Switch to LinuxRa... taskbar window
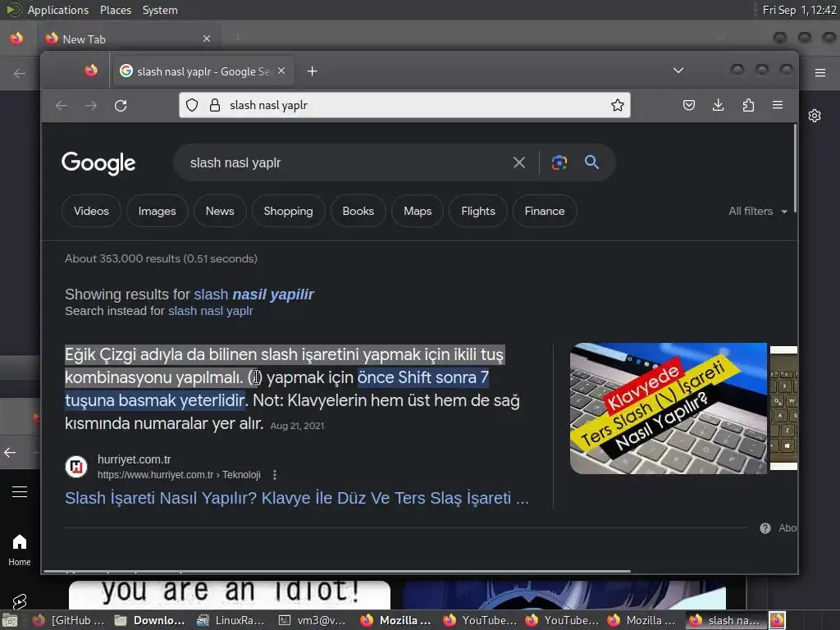The width and height of the screenshot is (840, 630). 231,620
